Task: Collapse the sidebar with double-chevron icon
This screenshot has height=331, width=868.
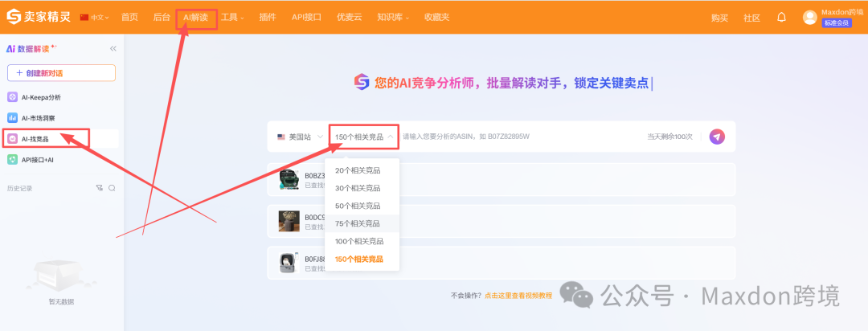Action: coord(113,49)
